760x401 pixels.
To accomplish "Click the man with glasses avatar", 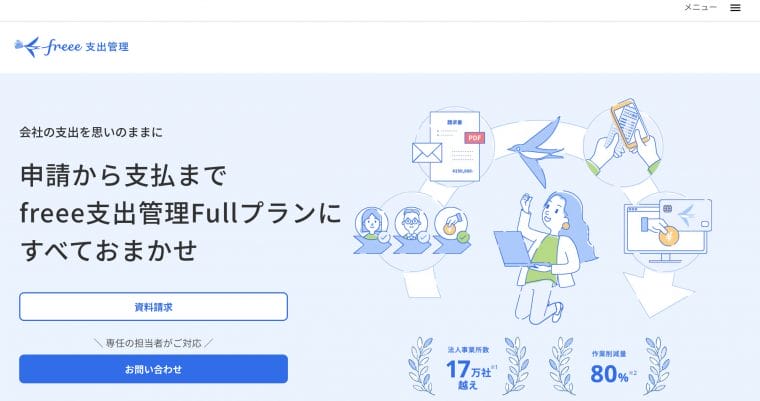I will tap(411, 225).
